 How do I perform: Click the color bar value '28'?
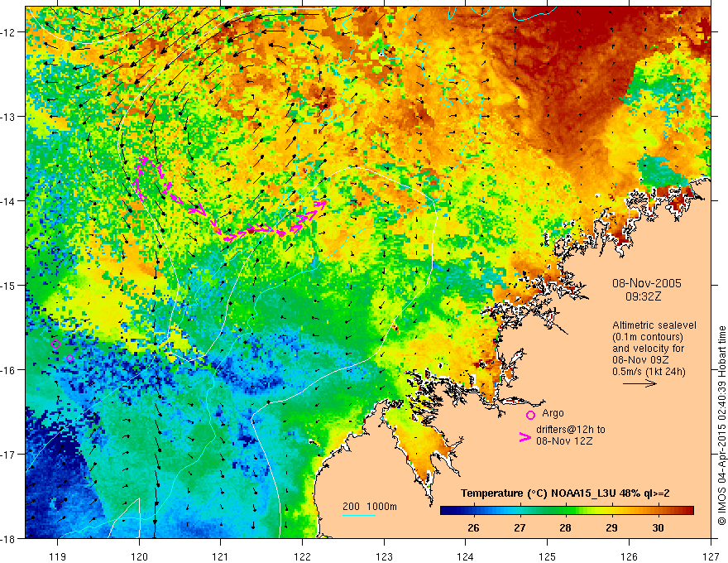pos(565,528)
